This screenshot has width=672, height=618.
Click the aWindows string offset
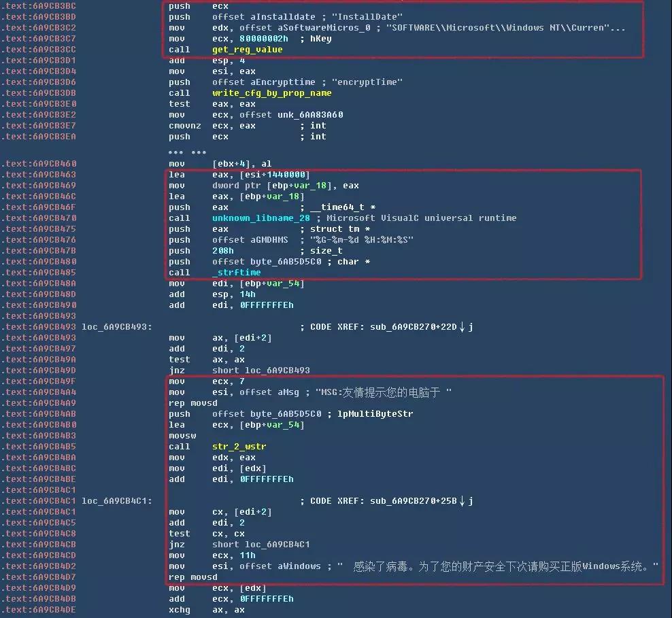[x=299, y=566]
